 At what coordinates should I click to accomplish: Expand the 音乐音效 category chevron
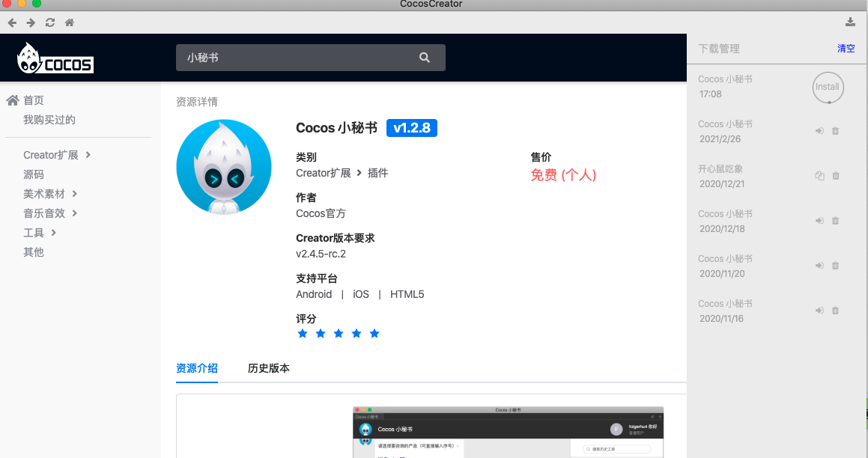pos(75,213)
